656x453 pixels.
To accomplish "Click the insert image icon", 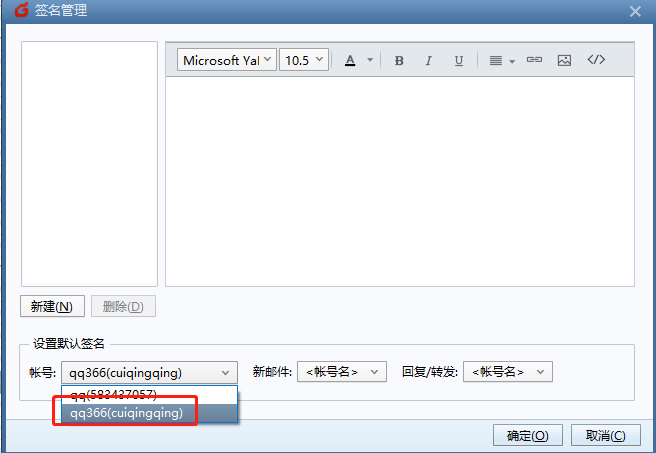I will (x=564, y=60).
